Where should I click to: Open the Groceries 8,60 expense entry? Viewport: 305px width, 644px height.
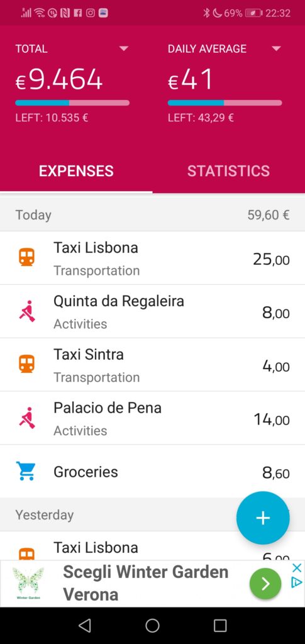point(152,472)
